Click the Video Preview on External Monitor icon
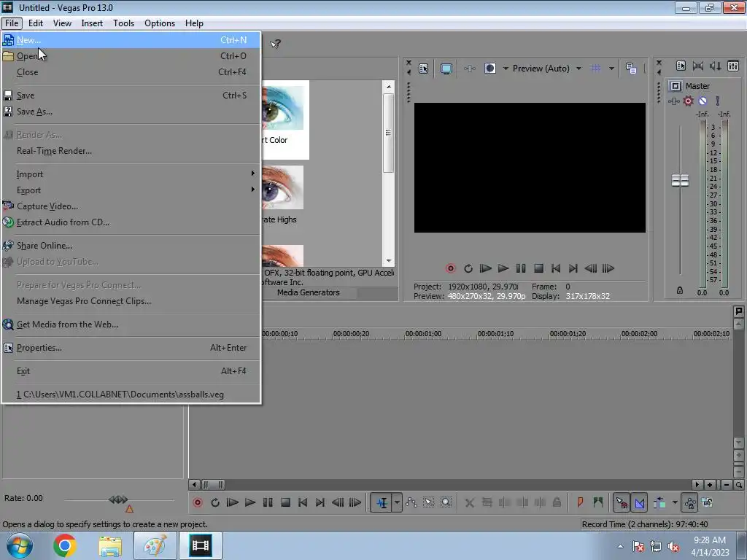This screenshot has height=560, width=747. tap(446, 69)
